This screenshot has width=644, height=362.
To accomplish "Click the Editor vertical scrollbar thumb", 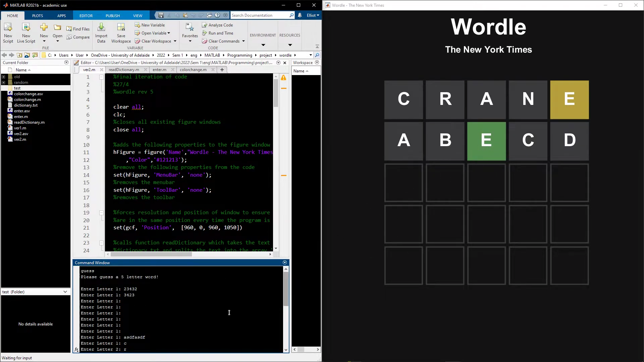I will coord(276,93).
